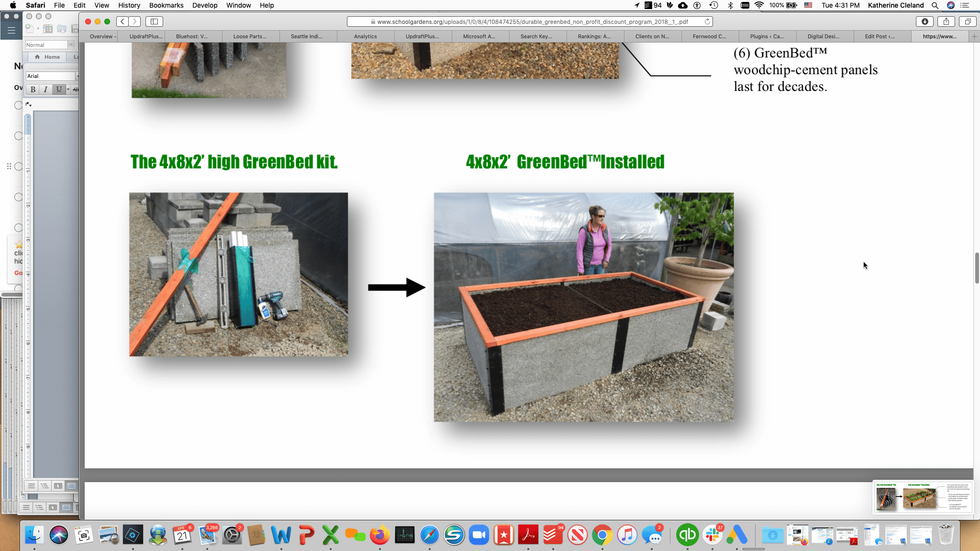Open Notification Center in menu bar
This screenshot has height=551, width=980.
pos(965,5)
